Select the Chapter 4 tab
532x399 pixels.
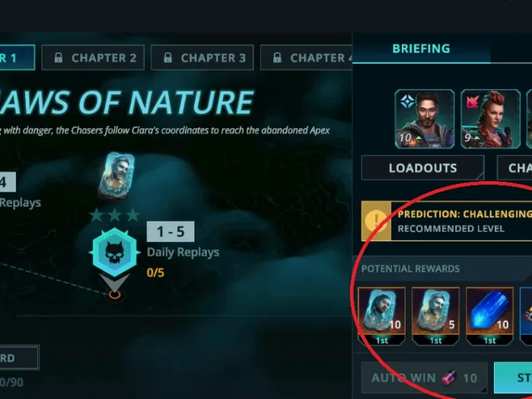click(306, 58)
